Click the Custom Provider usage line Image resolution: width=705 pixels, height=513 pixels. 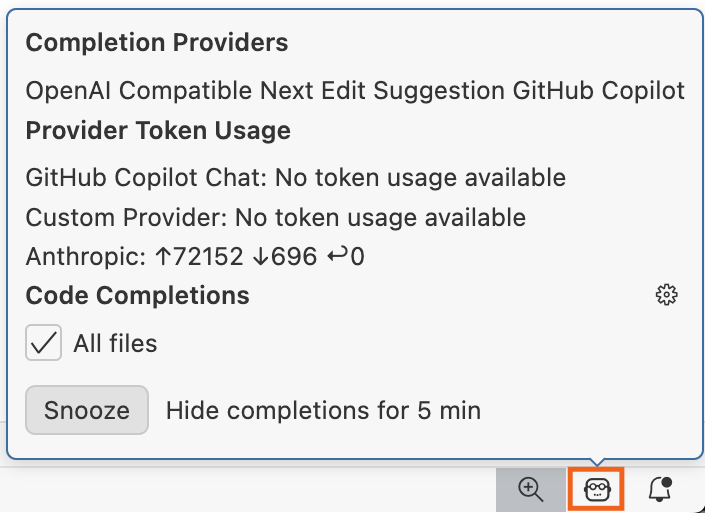pos(276,217)
